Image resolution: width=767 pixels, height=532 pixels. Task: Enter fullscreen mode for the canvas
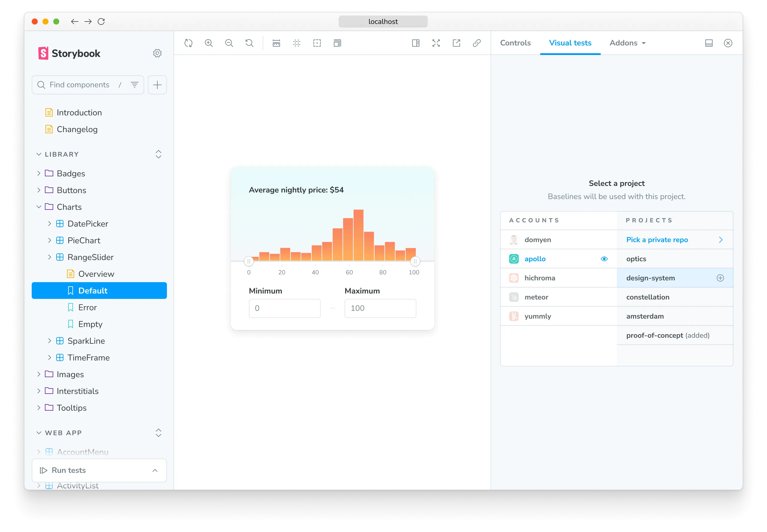[436, 43]
